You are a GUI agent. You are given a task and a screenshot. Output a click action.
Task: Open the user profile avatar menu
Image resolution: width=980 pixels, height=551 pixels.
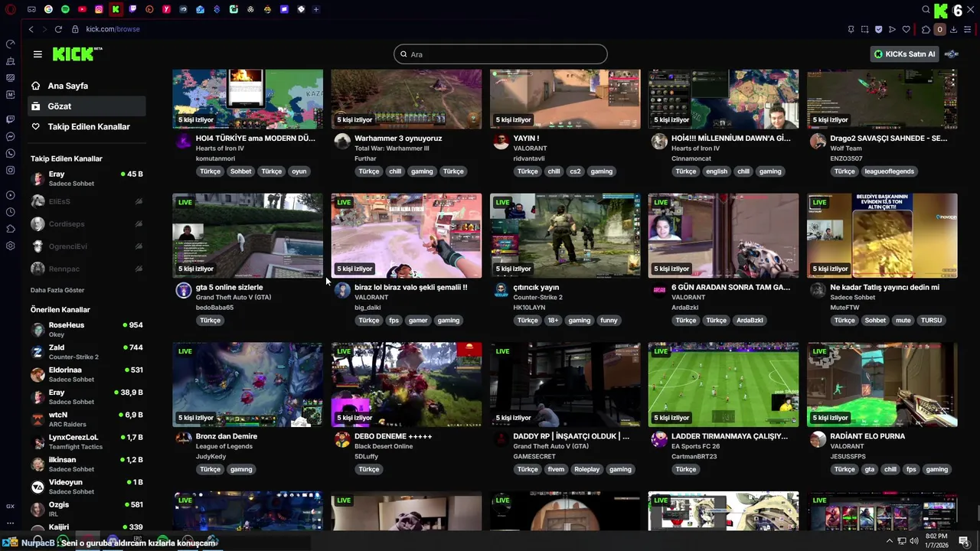click(952, 54)
